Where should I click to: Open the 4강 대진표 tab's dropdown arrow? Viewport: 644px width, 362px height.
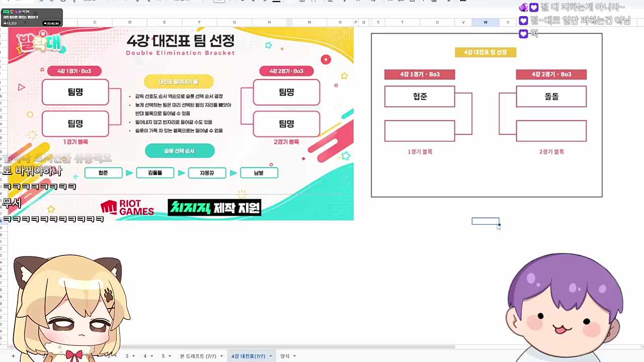click(x=270, y=356)
